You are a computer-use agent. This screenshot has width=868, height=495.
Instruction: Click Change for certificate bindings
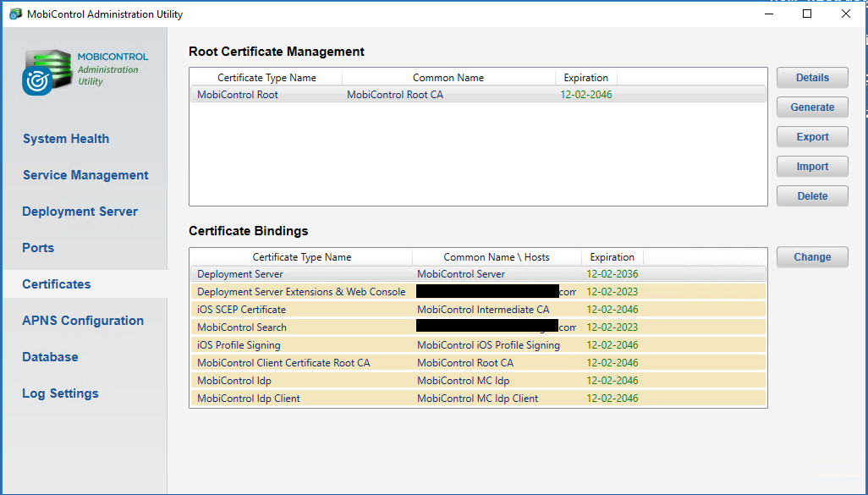click(812, 257)
